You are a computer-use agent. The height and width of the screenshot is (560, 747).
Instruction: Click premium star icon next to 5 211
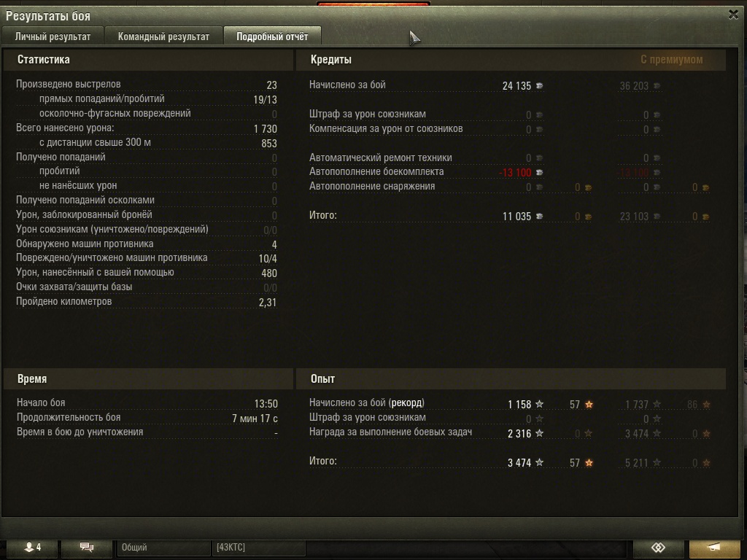click(x=657, y=462)
